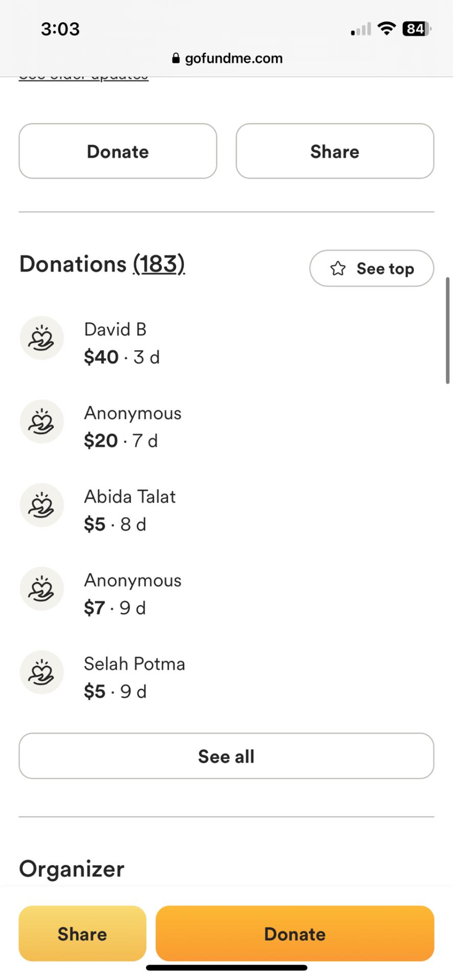Tap the heart icon beside the $20 Anonymous donation
Image resolution: width=453 pixels, height=980 pixels.
pyautogui.click(x=42, y=422)
